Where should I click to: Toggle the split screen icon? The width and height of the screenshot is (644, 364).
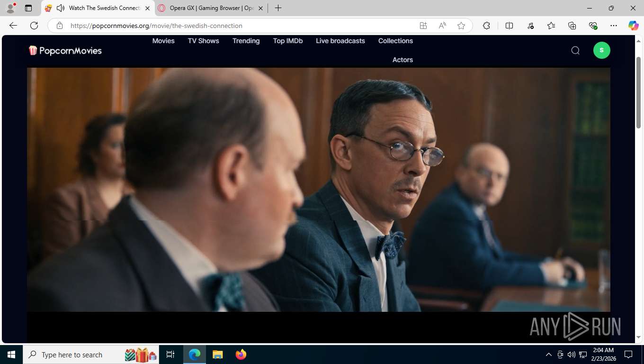click(509, 26)
